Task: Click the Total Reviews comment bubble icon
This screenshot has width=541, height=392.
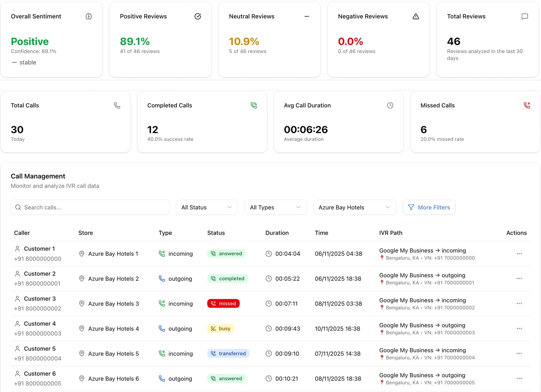Action: [525, 16]
